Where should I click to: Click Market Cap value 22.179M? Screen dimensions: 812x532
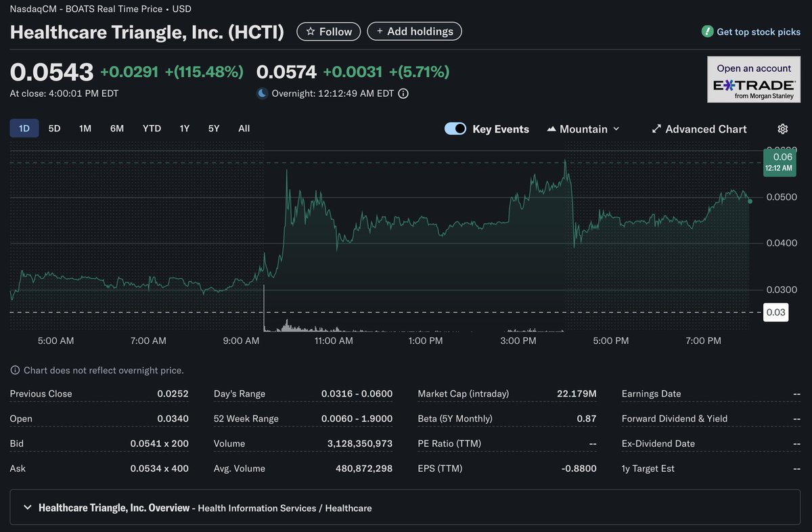pos(577,393)
